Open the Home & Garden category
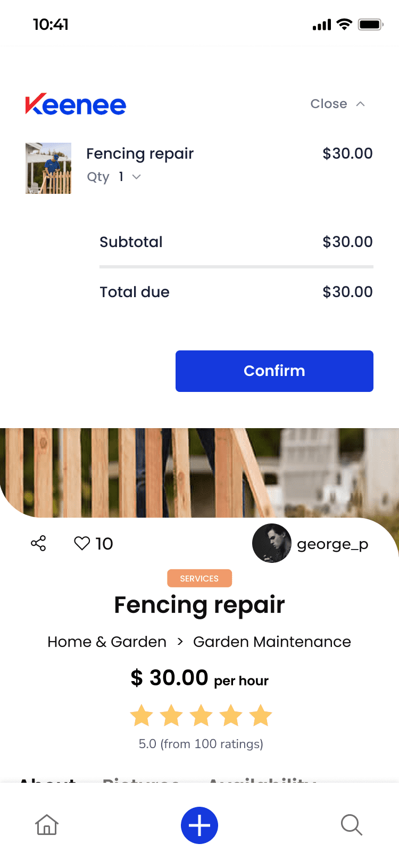The width and height of the screenshot is (399, 868). pyautogui.click(x=107, y=642)
